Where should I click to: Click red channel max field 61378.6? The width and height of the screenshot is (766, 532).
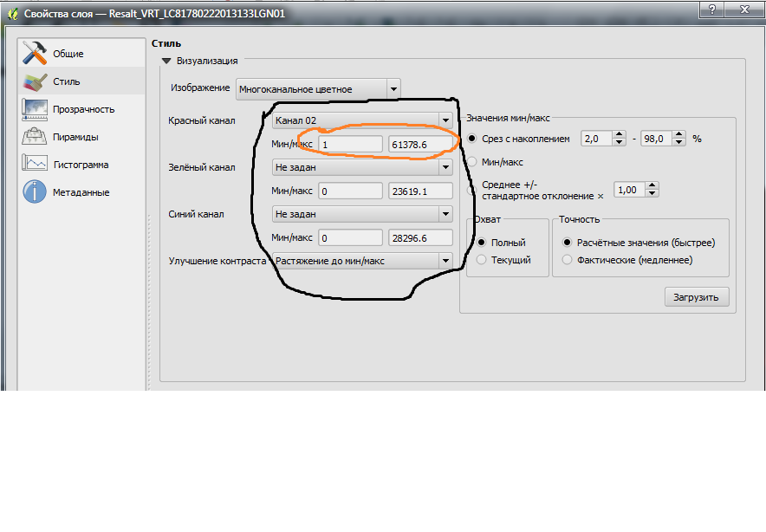tap(420, 145)
